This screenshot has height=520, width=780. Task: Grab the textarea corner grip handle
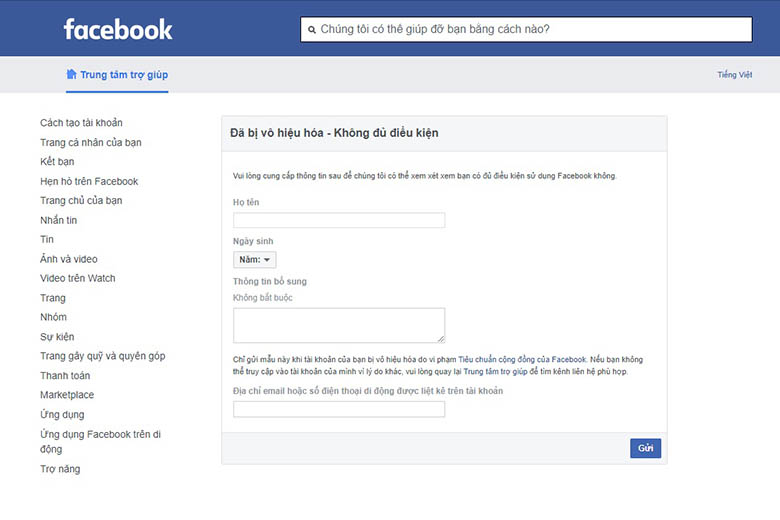[441, 339]
